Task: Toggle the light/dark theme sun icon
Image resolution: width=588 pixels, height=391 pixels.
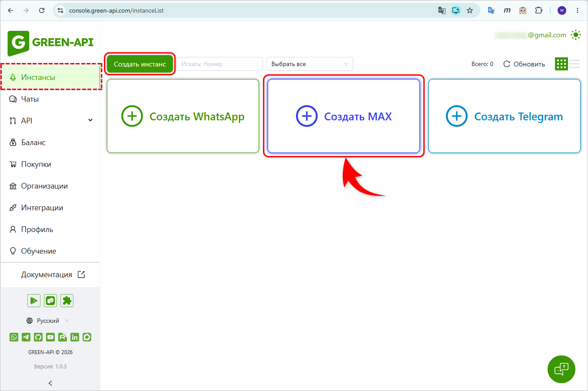Action: (x=576, y=35)
